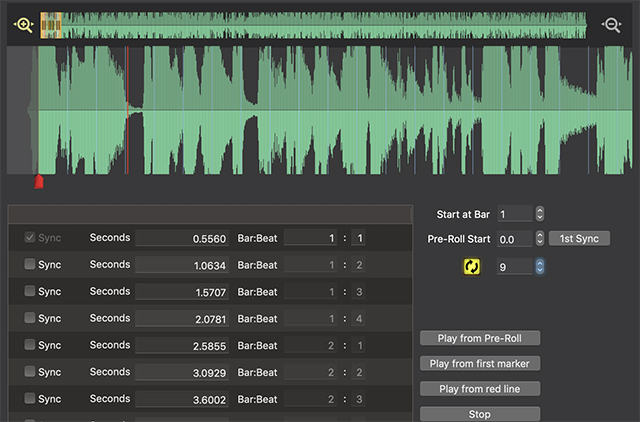
Task: Click Play from red line button
Action: tap(480, 388)
